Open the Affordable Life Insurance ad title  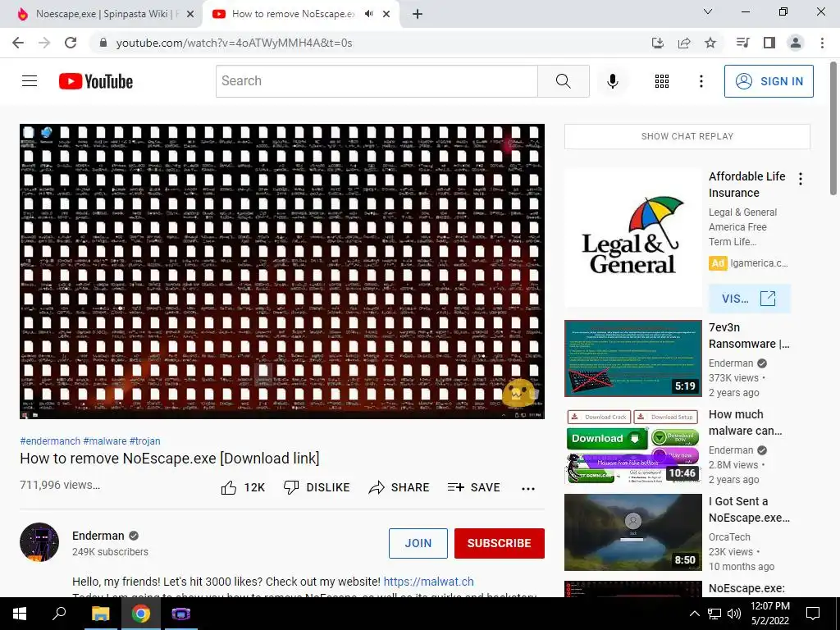click(746, 185)
